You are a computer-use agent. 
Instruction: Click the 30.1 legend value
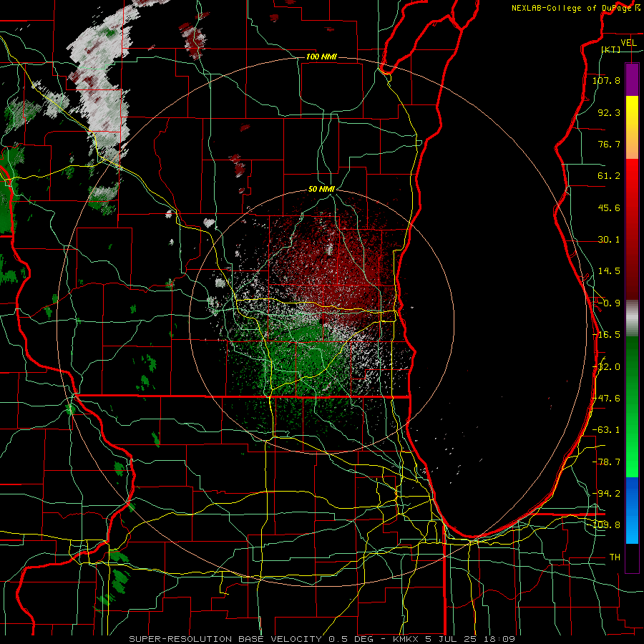pyautogui.click(x=609, y=240)
